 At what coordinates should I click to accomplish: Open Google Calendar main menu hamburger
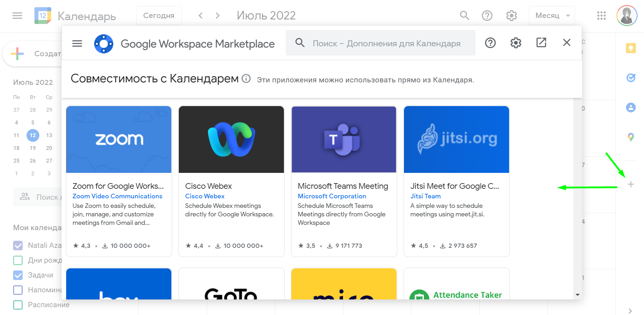[17, 16]
